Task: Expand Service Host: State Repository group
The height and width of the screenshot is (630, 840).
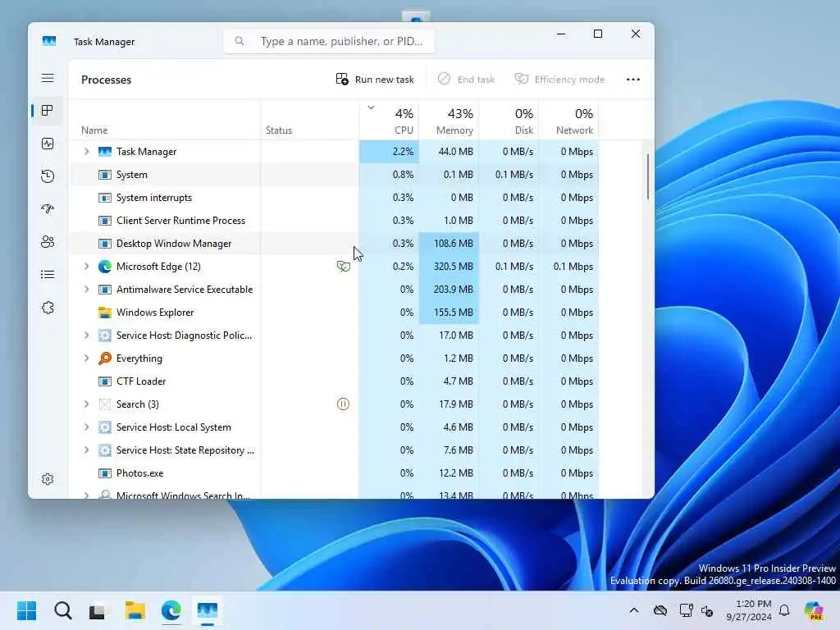Action: 86,450
